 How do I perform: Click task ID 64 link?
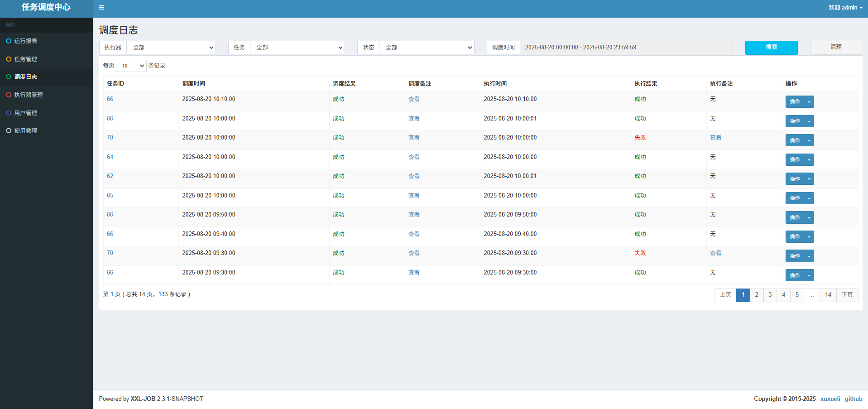point(110,157)
